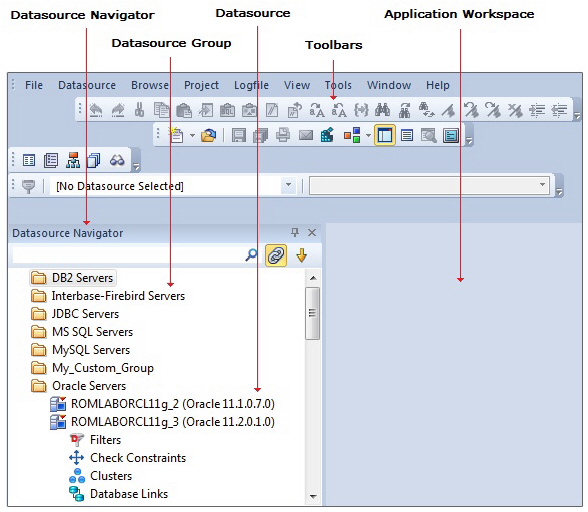This screenshot has height=512, width=588.
Task: Click the organization chart toolbar icon
Action: [73, 160]
